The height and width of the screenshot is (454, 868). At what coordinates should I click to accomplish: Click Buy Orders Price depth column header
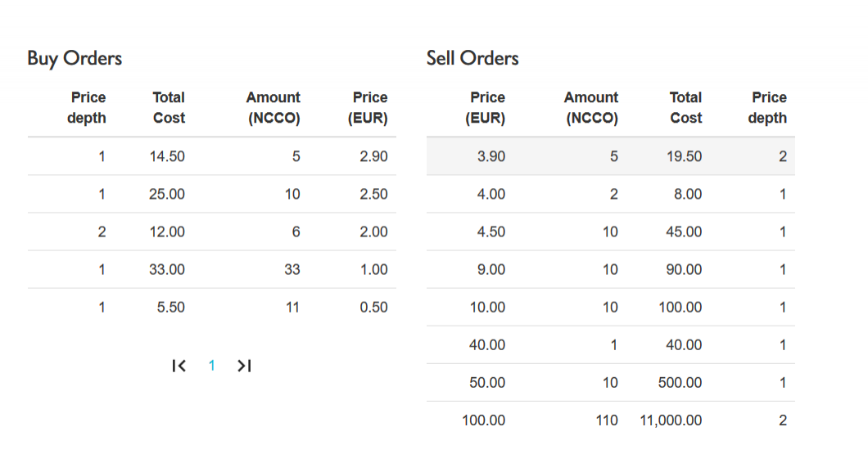(x=87, y=108)
